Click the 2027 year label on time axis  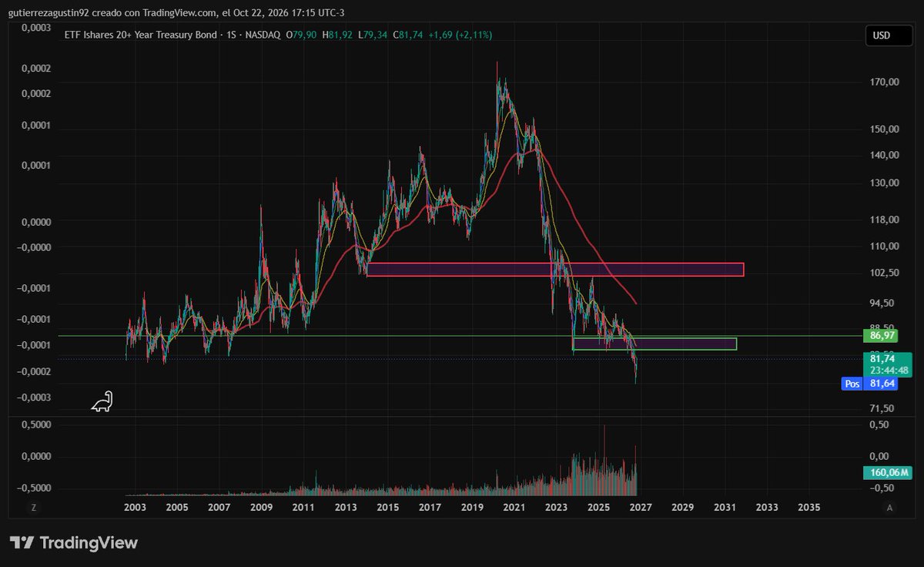[x=641, y=508]
